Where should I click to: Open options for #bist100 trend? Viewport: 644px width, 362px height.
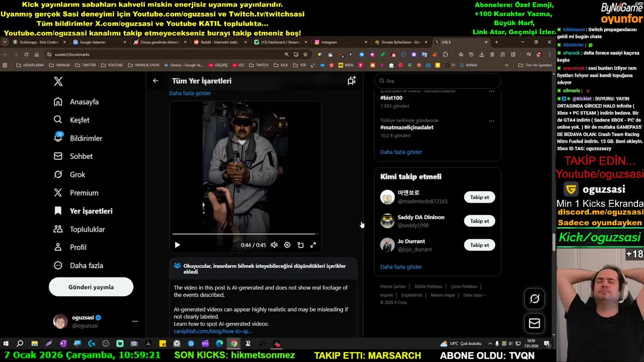coord(492,92)
